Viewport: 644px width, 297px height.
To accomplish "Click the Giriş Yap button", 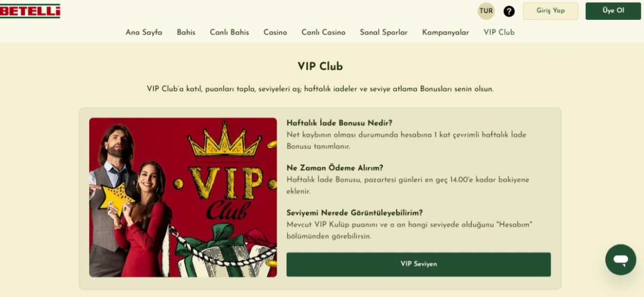I will coord(551,11).
